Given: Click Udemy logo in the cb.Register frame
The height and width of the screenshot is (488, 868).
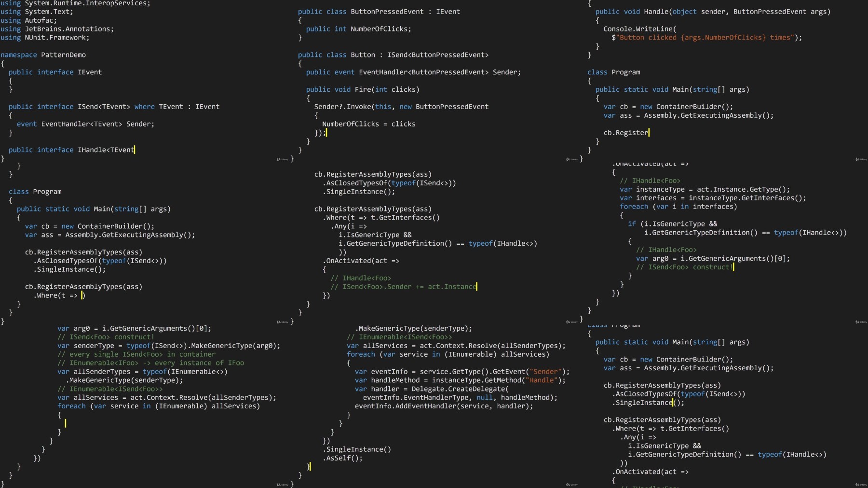Looking at the screenshot, I should 861,159.
